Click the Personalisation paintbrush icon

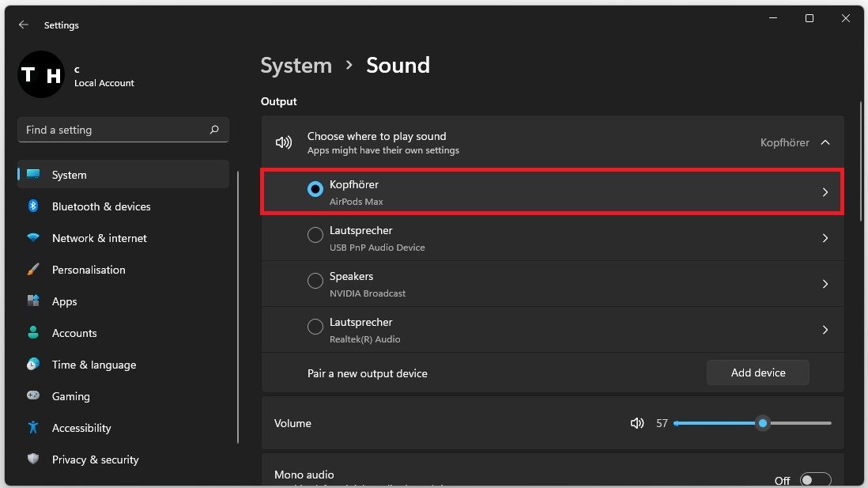tap(33, 270)
